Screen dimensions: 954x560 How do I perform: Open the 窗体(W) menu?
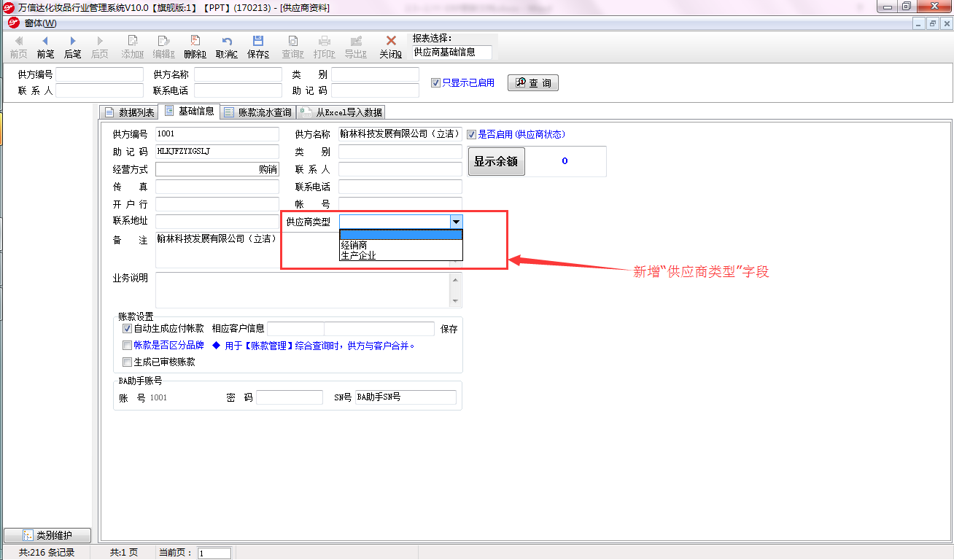(40, 23)
